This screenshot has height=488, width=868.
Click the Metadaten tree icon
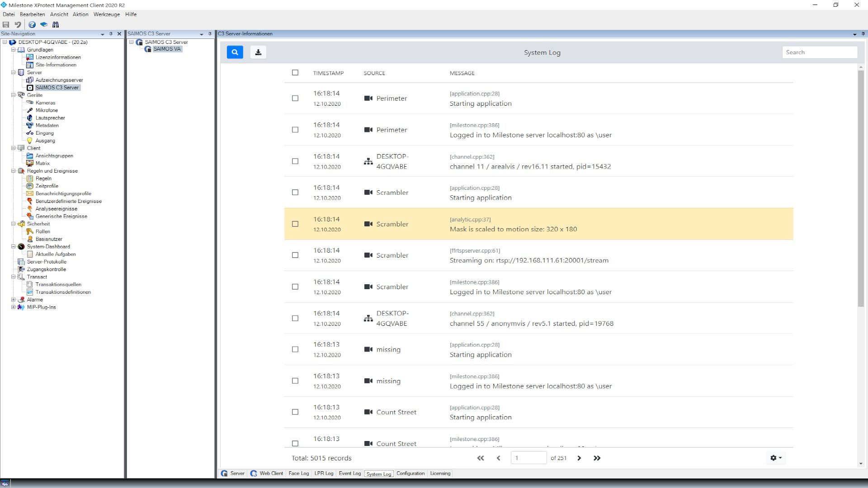[30, 126]
